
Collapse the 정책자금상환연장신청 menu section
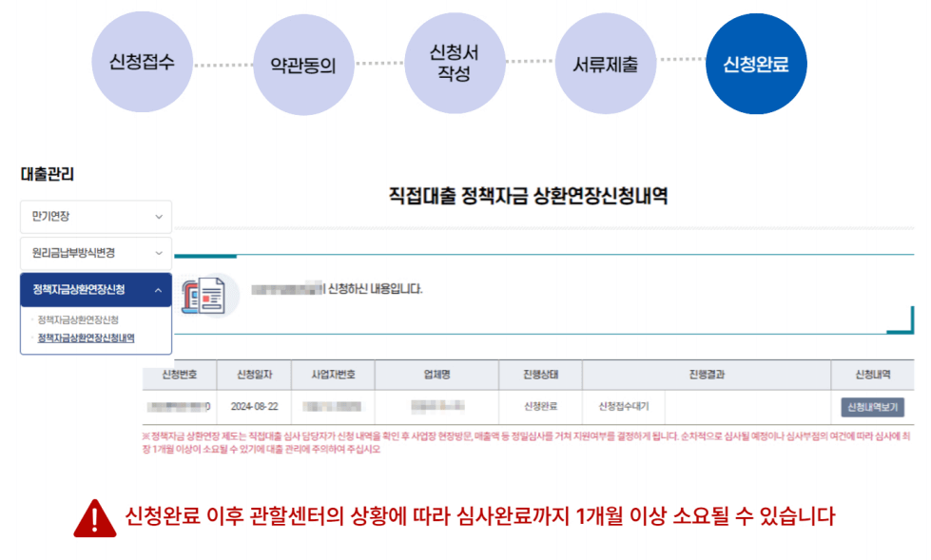click(x=95, y=288)
